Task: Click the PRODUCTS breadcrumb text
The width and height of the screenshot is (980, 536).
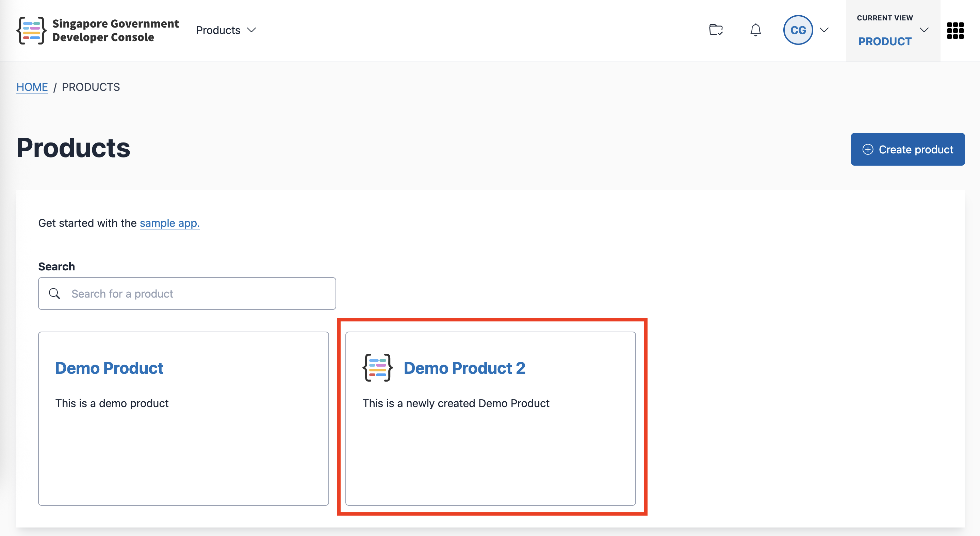Action: (x=91, y=87)
